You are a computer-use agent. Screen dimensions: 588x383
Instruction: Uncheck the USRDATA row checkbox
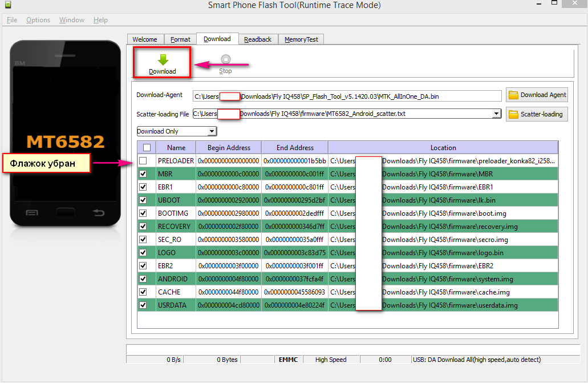(143, 305)
